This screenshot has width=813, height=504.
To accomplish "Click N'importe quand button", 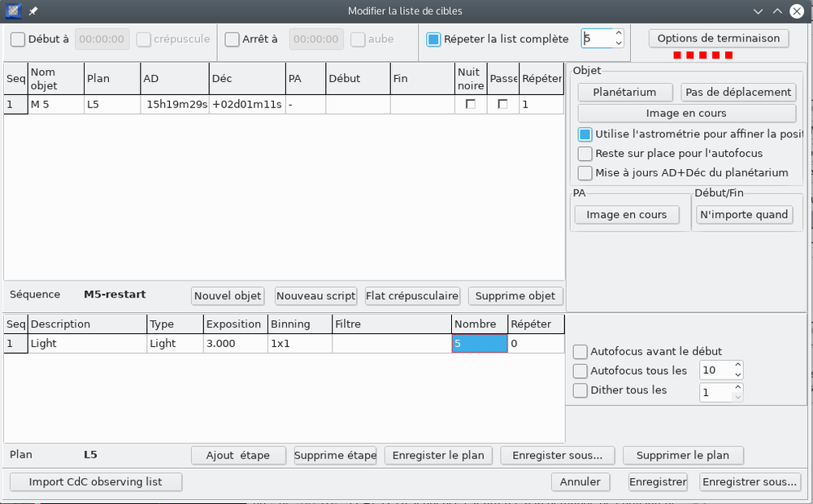I will point(744,215).
